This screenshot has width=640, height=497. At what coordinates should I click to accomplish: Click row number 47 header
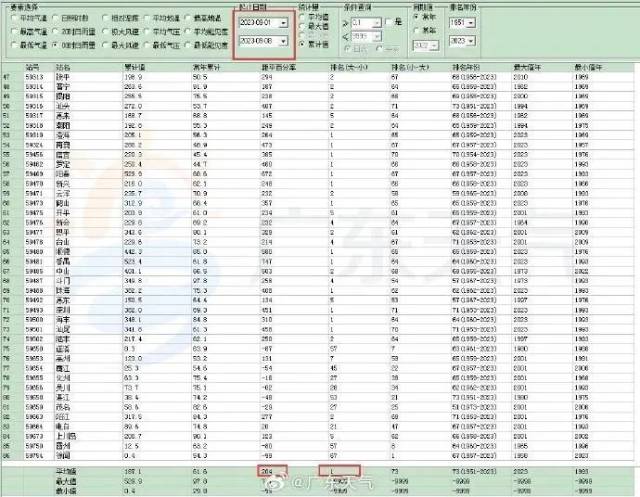point(6,77)
